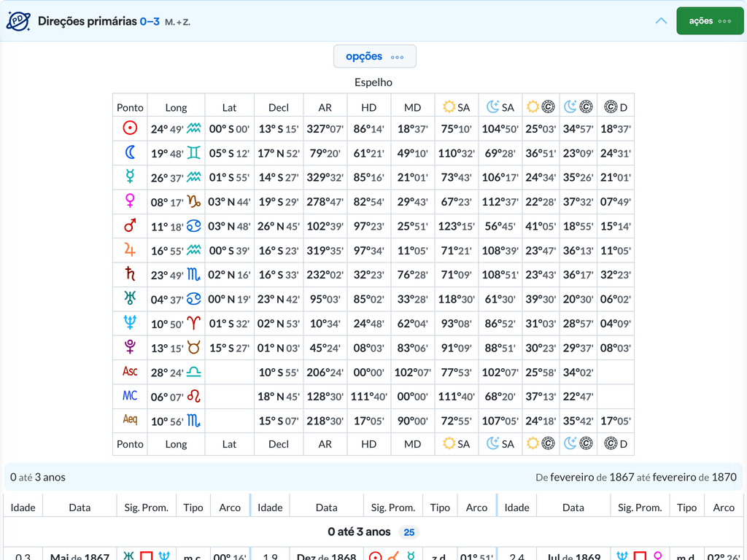
Task: Click the Decl header in top header row
Action: [x=279, y=108]
